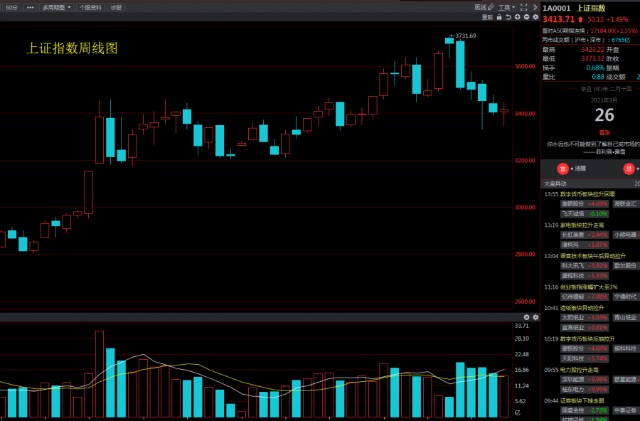
Task: Click the 3731.69 peak candlestick on chart
Action: 449,42
